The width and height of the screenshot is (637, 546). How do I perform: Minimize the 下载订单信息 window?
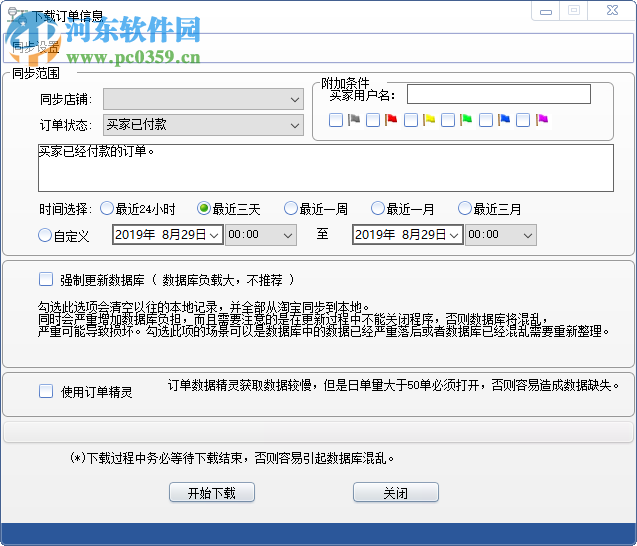(x=546, y=11)
